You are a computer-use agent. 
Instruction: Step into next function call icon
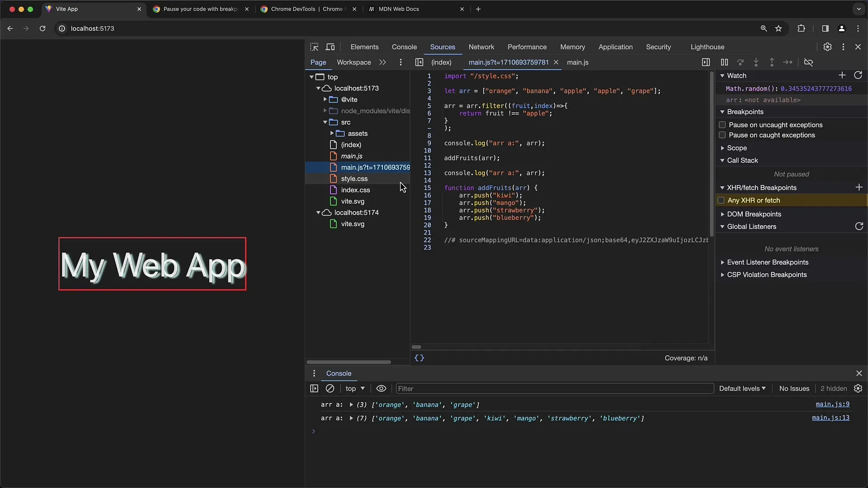click(756, 62)
